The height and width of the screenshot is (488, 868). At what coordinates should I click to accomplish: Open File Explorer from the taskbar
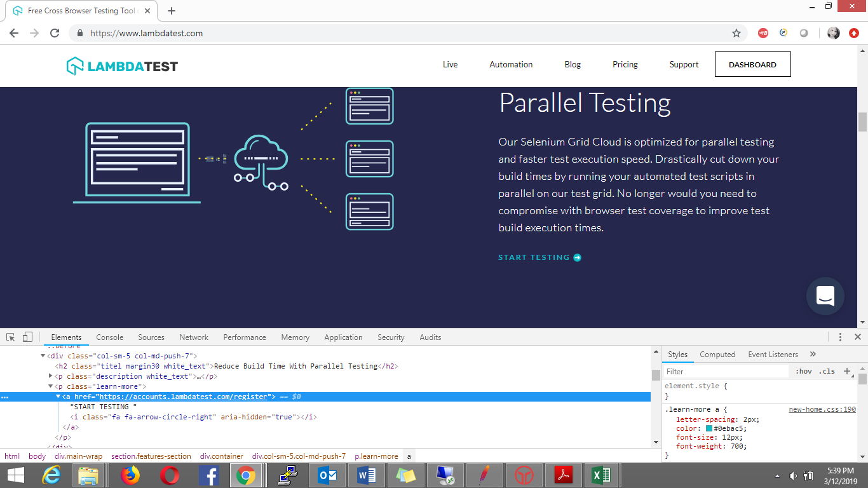click(x=88, y=475)
